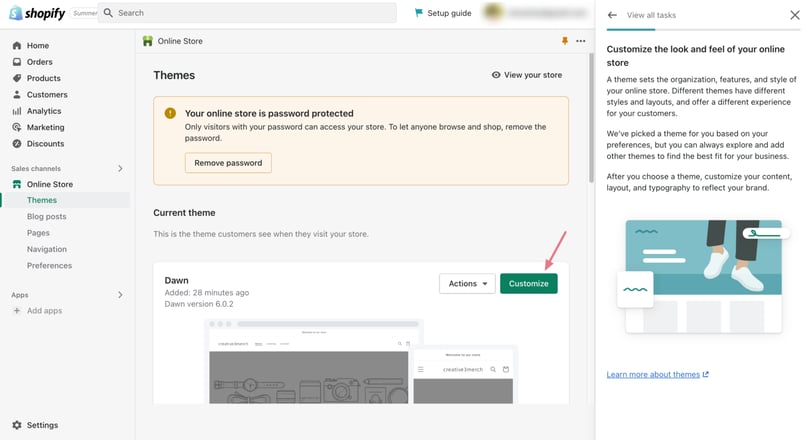The width and height of the screenshot is (812, 440).
Task: Open Discounts in the sidebar
Action: [x=46, y=143]
